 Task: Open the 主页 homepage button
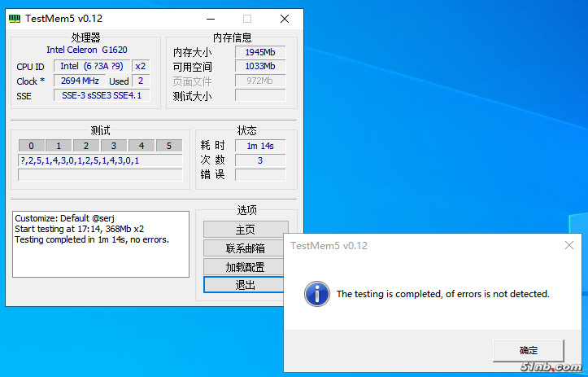[246, 230]
